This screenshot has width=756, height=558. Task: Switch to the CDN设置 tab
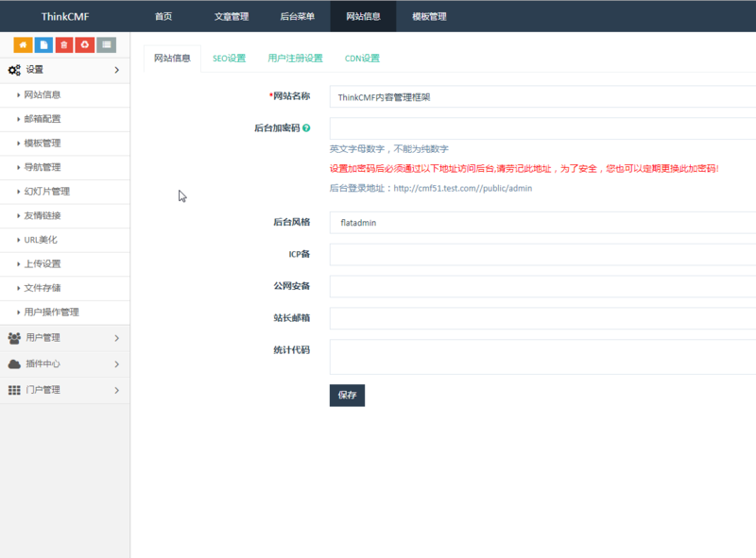[362, 59]
